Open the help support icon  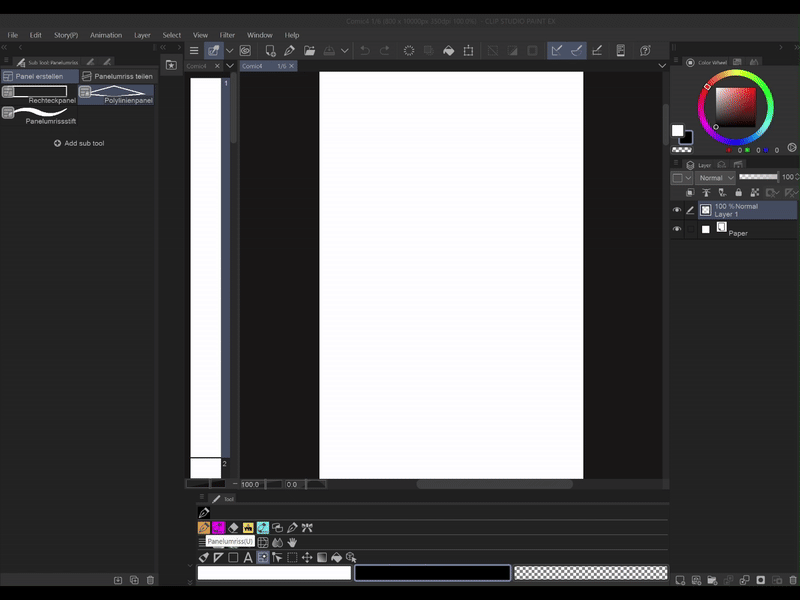click(645, 51)
